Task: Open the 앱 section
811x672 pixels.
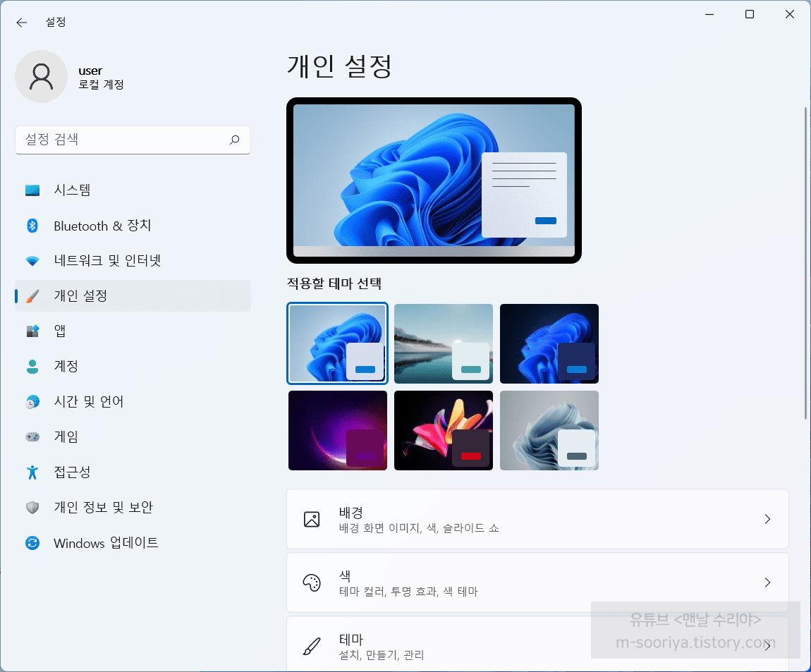Action: 133,331
